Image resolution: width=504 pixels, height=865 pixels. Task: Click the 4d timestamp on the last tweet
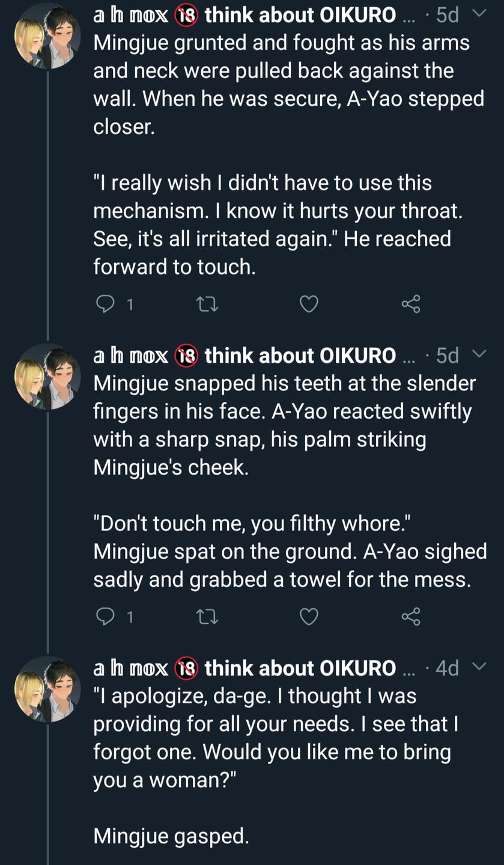pos(447,668)
